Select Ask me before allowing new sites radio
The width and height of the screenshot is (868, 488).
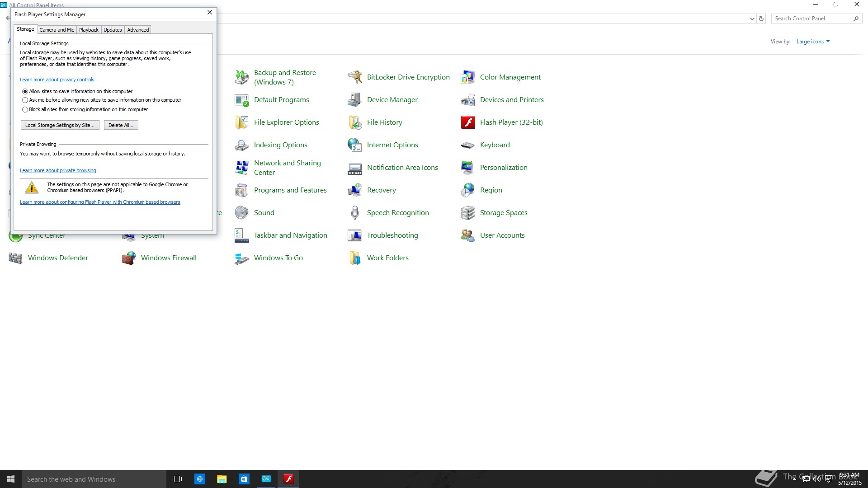tap(25, 100)
